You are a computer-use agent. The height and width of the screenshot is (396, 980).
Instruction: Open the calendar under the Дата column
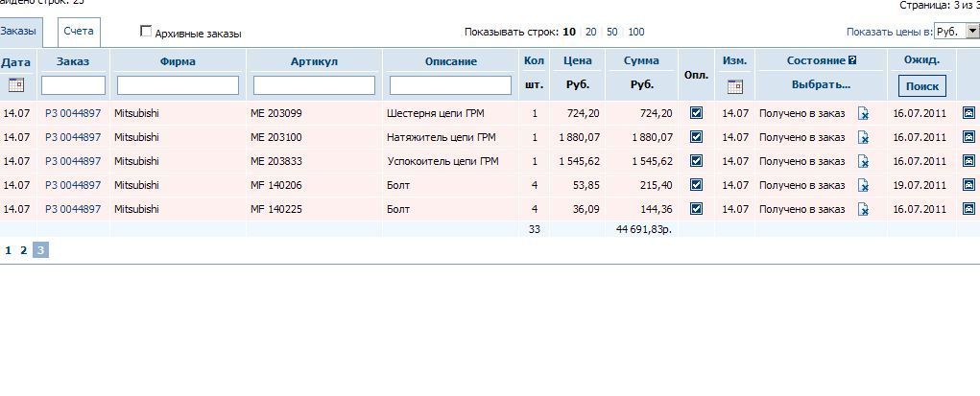click(x=15, y=85)
